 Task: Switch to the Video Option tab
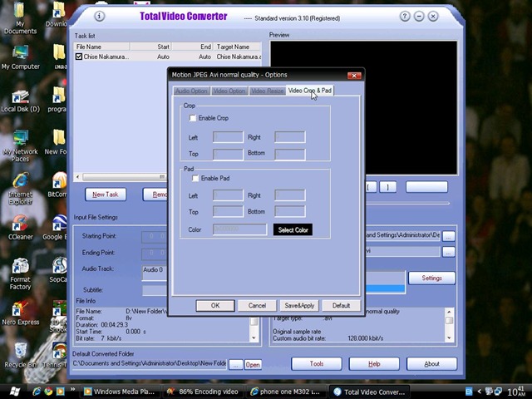click(229, 91)
